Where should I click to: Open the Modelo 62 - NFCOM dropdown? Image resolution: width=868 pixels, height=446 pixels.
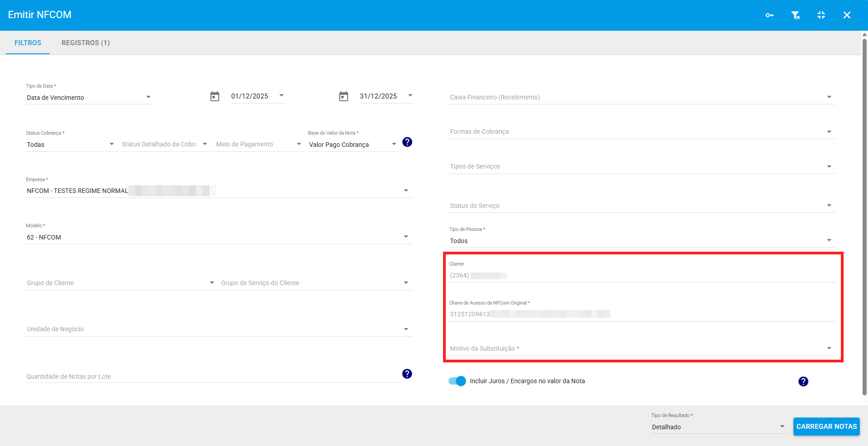[219, 237]
